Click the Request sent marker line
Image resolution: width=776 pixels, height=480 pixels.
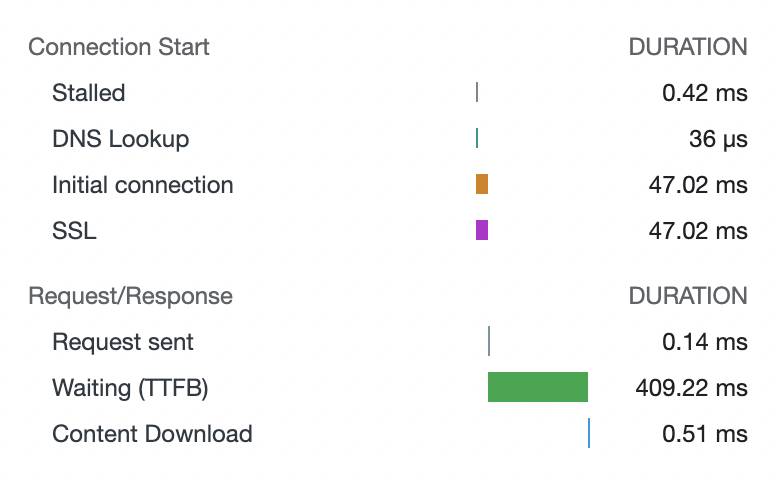click(x=489, y=341)
